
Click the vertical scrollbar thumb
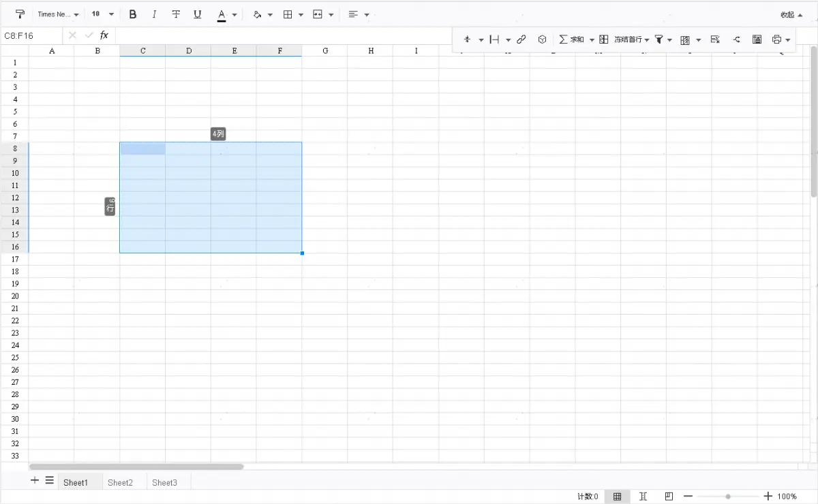814,121
